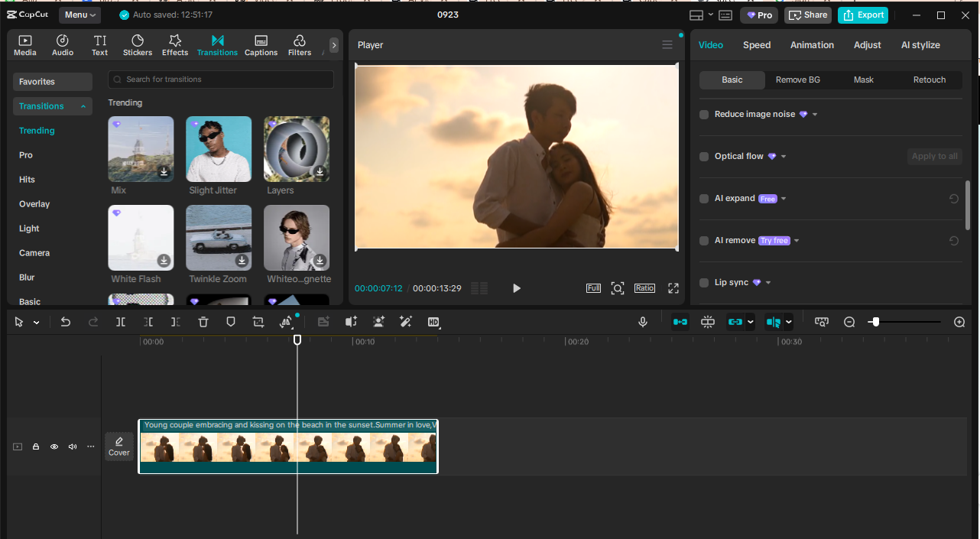Viewport: 980px width, 539px height.
Task: Play the video in the Player
Action: point(516,288)
